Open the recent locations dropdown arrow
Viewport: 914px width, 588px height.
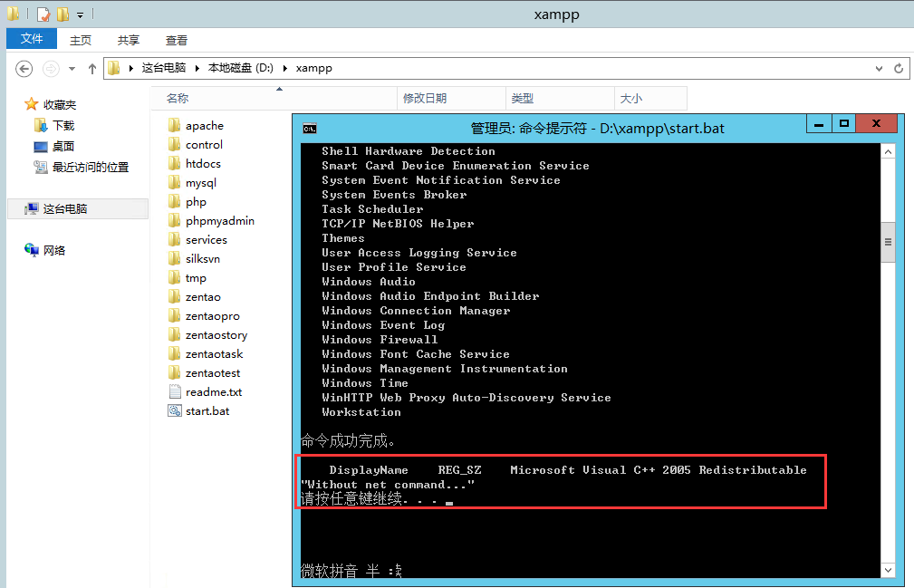pyautogui.click(x=72, y=69)
